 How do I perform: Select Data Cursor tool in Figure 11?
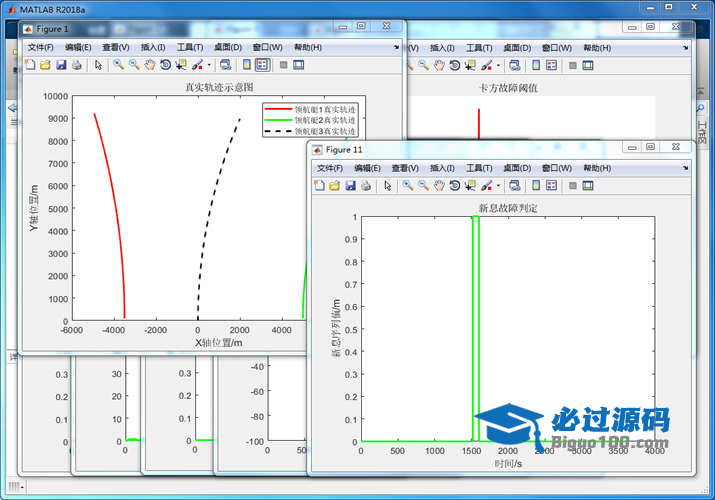pos(470,186)
